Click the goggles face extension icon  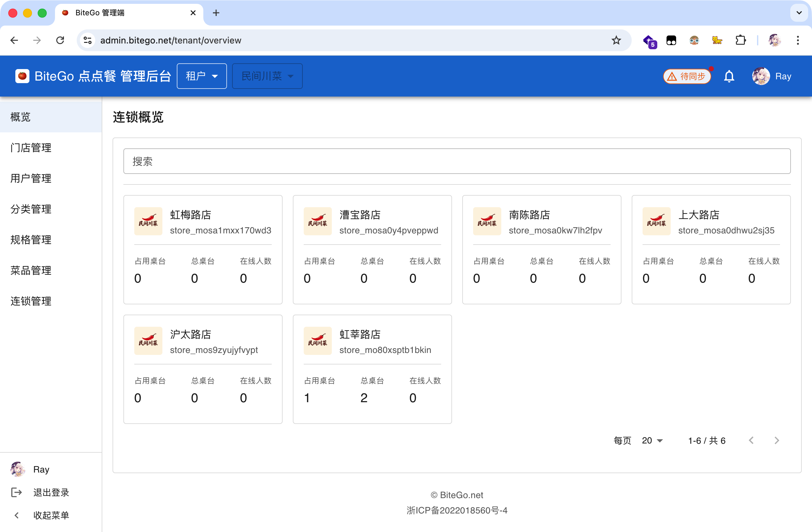[x=694, y=40]
